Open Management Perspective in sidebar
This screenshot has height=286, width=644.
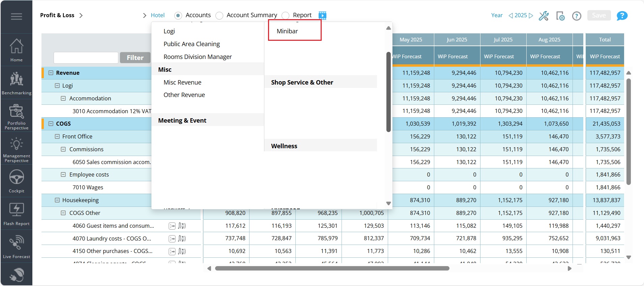(17, 149)
